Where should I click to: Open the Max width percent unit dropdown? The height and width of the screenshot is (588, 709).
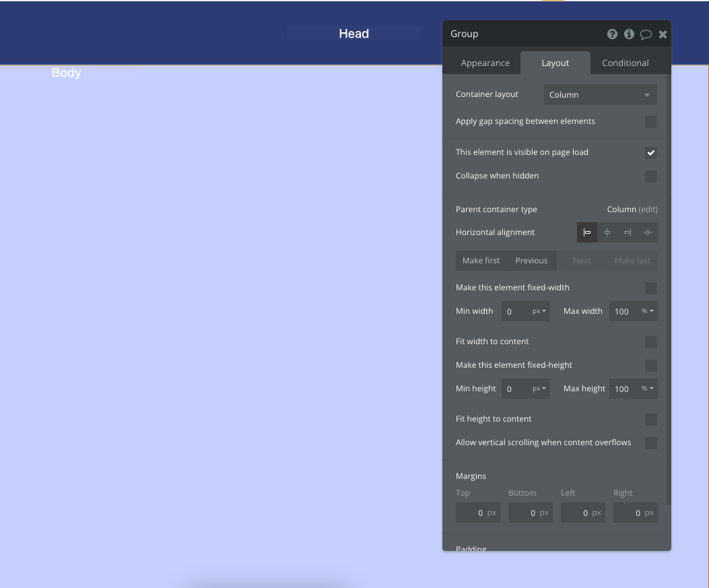point(648,311)
